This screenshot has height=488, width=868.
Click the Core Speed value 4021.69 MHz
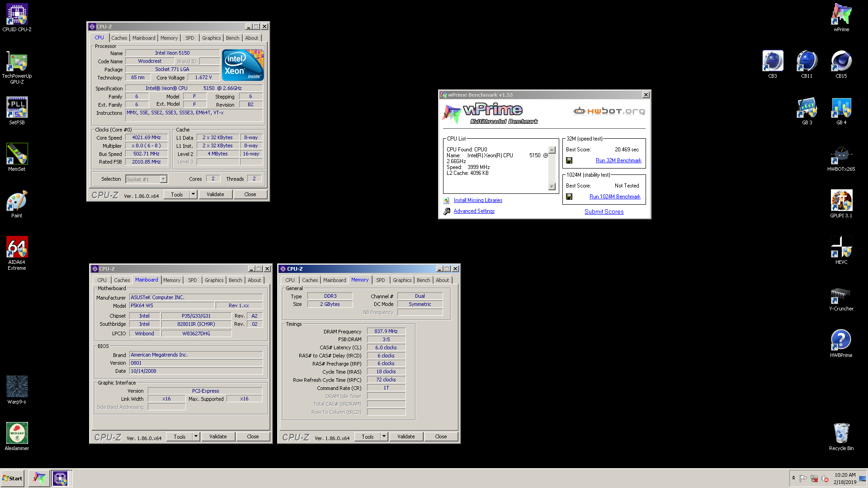146,137
